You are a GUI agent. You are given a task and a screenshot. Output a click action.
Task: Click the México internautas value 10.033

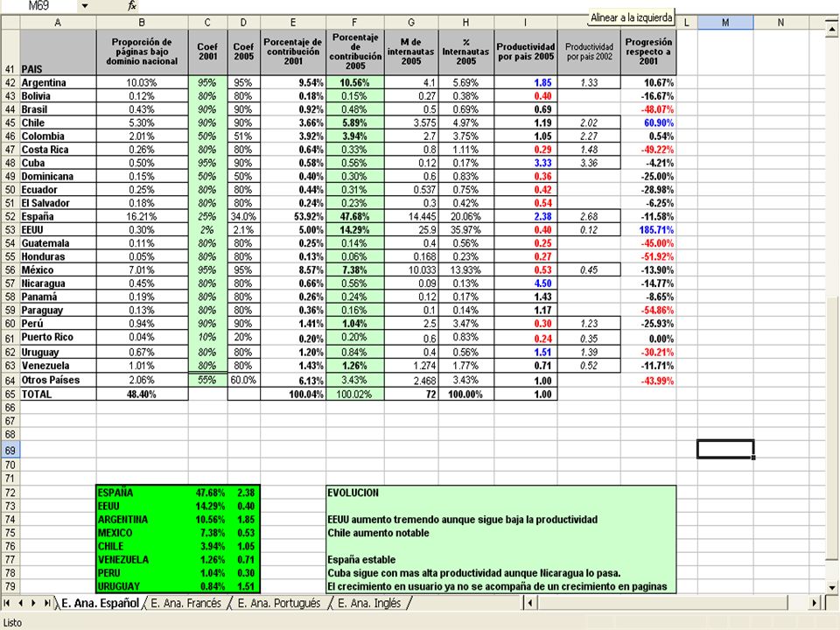[x=411, y=270]
